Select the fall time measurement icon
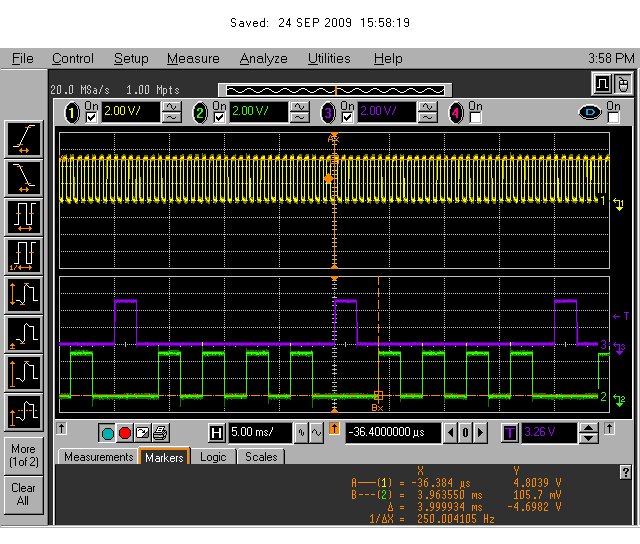The width and height of the screenshot is (640, 544). click(x=24, y=177)
